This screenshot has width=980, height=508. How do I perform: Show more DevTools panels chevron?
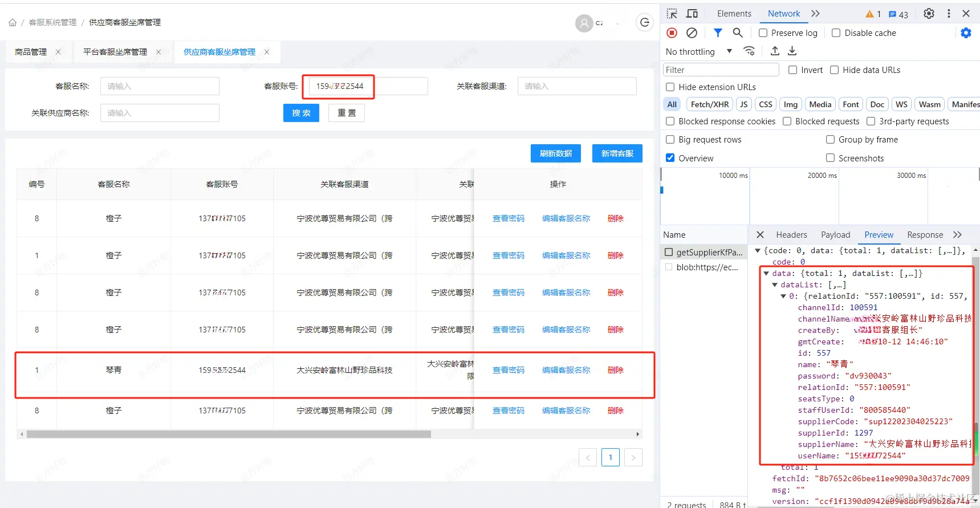click(x=816, y=14)
